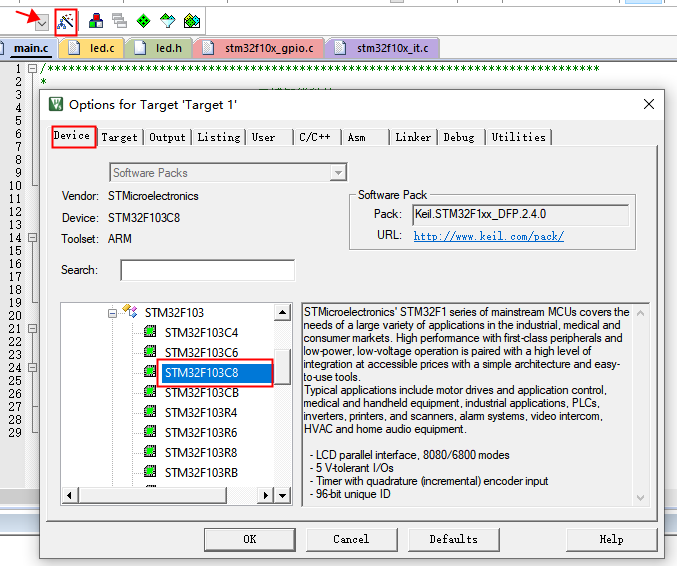Collapse the STM32F103 device family tree node
The width and height of the screenshot is (677, 566).
point(112,313)
